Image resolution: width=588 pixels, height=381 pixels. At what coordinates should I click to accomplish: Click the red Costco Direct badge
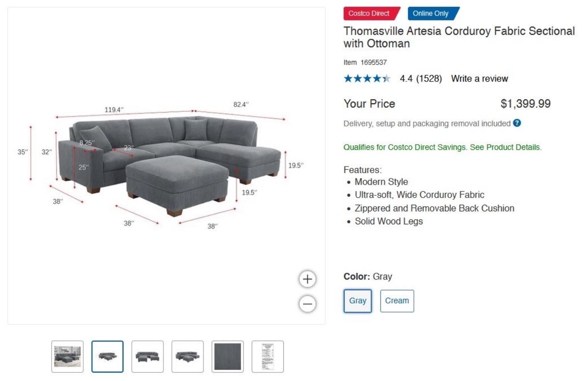point(372,13)
